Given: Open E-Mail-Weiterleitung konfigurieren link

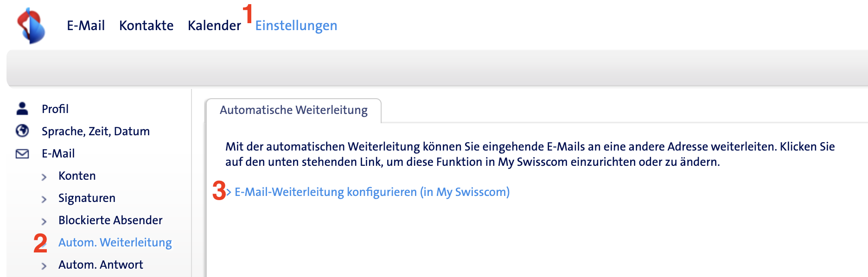Looking at the screenshot, I should tap(372, 192).
